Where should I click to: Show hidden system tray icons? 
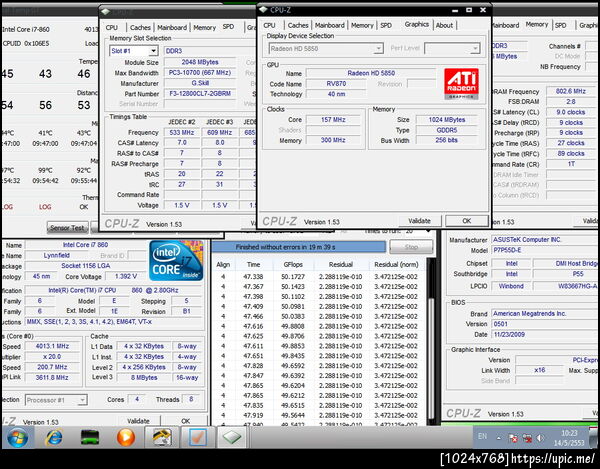pos(499,438)
